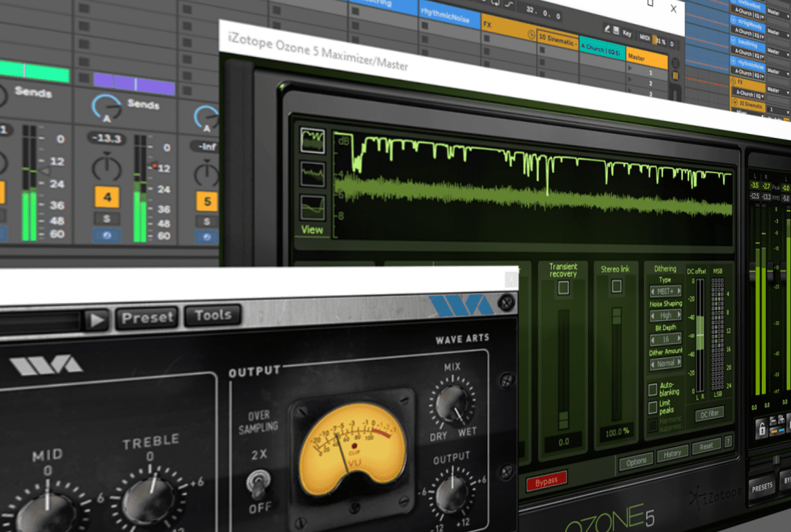
Task: Select the A Church | EQ track header
Action: point(602,49)
